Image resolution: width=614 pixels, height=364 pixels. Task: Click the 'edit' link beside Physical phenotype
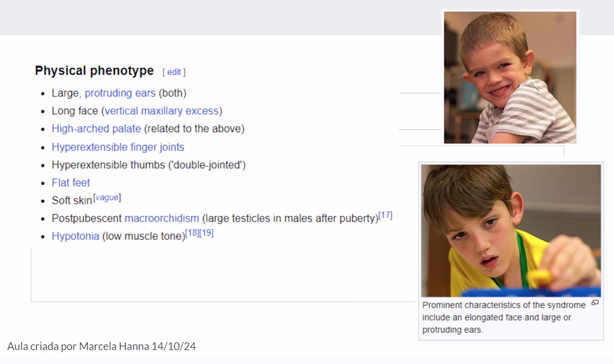[174, 72]
